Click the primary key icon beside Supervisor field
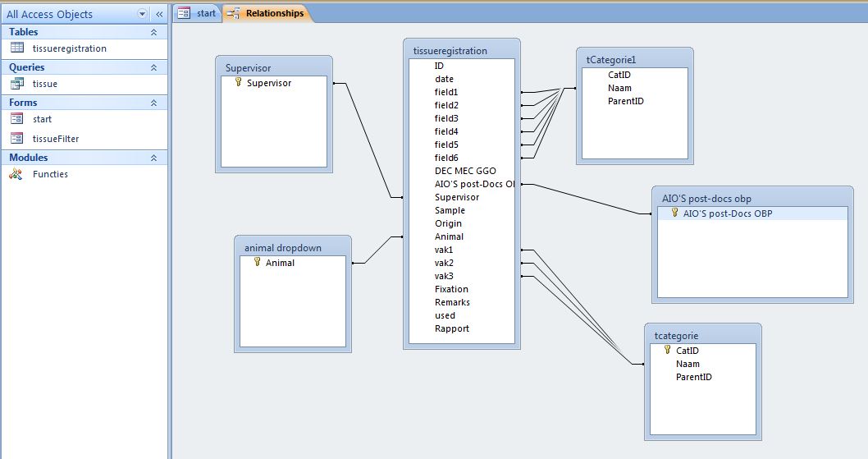The width and height of the screenshot is (868, 459). (x=238, y=82)
